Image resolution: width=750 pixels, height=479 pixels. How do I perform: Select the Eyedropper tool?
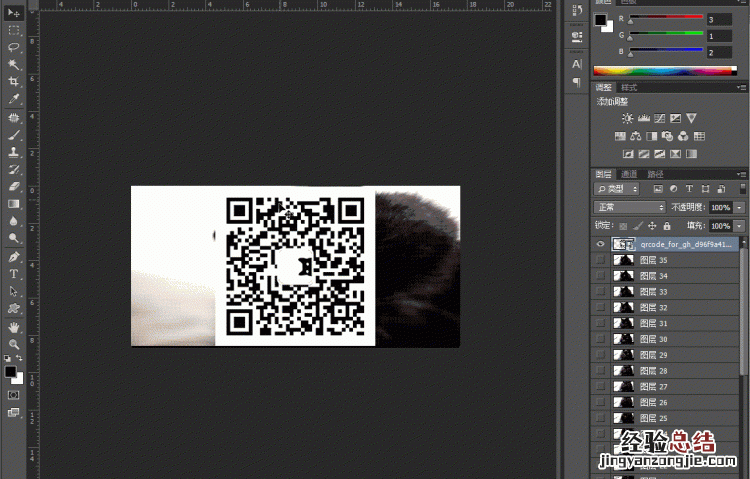tap(14, 99)
